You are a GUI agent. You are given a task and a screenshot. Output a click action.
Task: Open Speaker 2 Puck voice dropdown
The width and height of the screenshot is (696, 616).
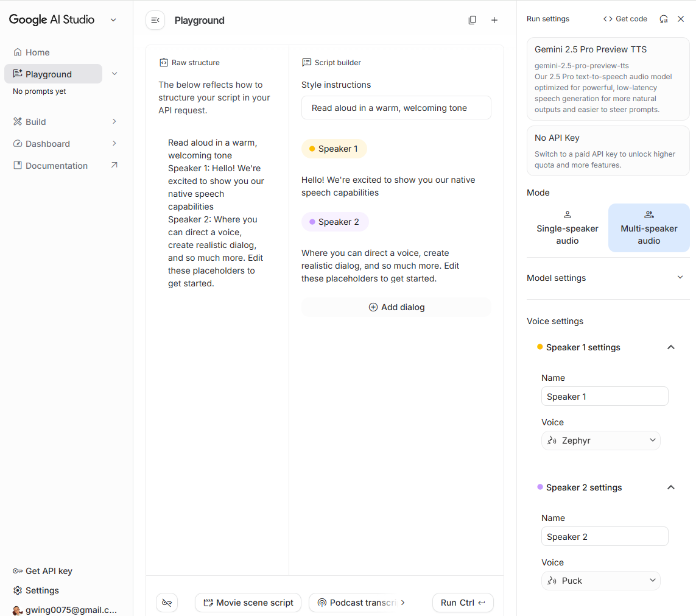point(600,581)
